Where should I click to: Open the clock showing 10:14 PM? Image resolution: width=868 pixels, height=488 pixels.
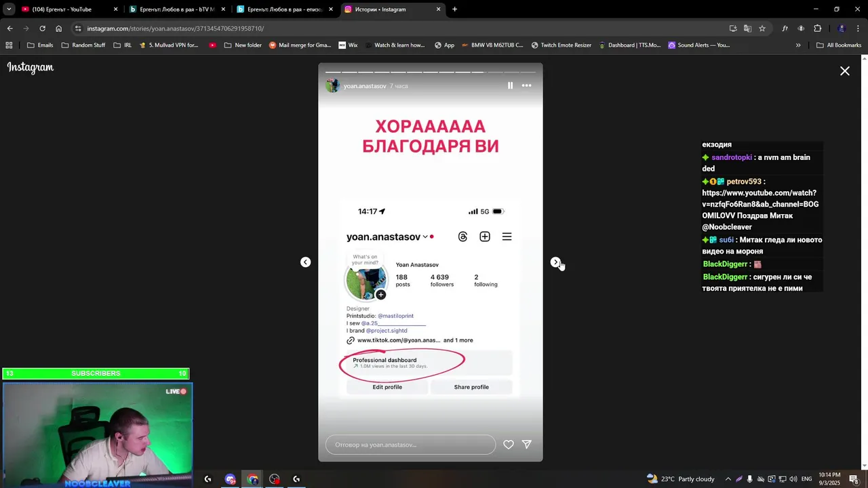point(829,479)
